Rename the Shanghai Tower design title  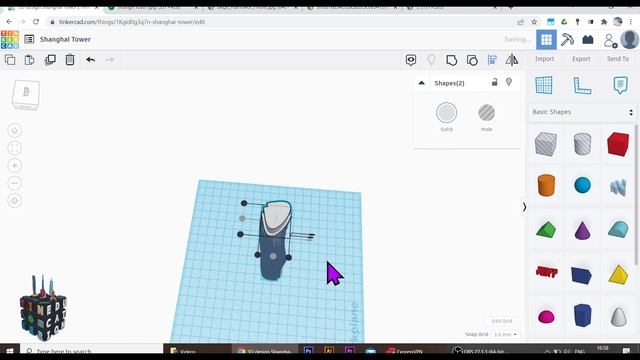point(65,39)
